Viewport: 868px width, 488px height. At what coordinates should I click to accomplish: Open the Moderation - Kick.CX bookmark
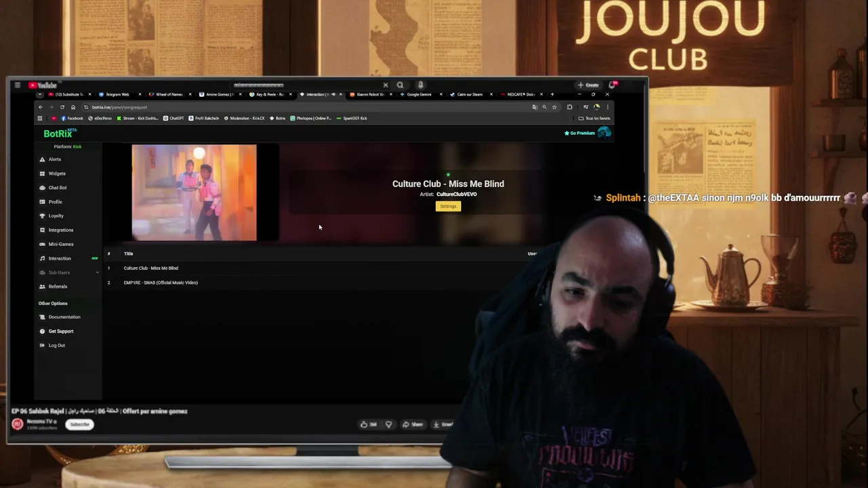244,119
